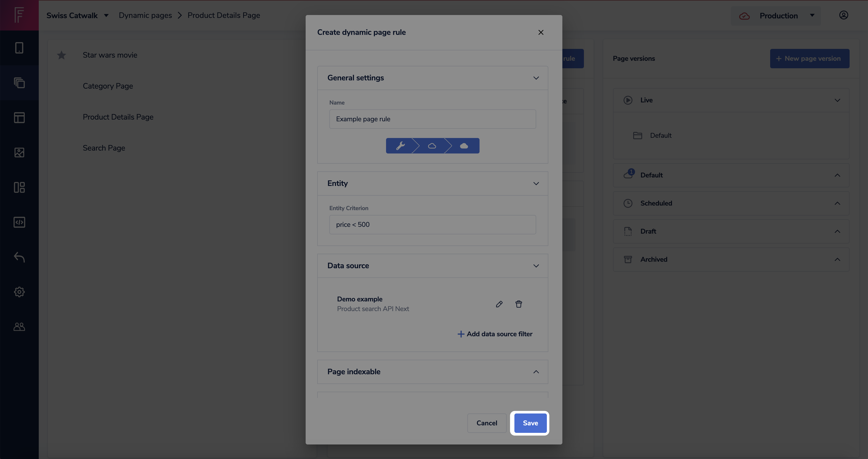Click the folder icon next to Default
Image resolution: width=868 pixels, height=459 pixels.
tap(637, 135)
